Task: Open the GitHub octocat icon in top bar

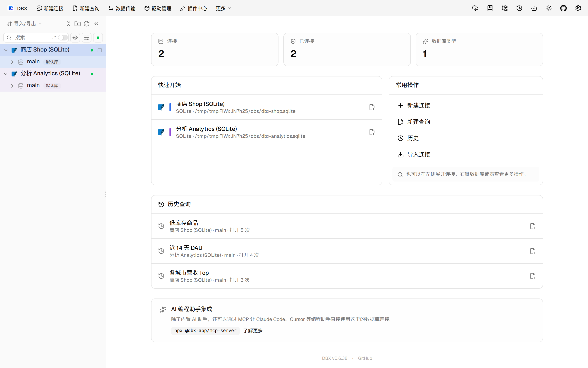Action: coord(563,8)
